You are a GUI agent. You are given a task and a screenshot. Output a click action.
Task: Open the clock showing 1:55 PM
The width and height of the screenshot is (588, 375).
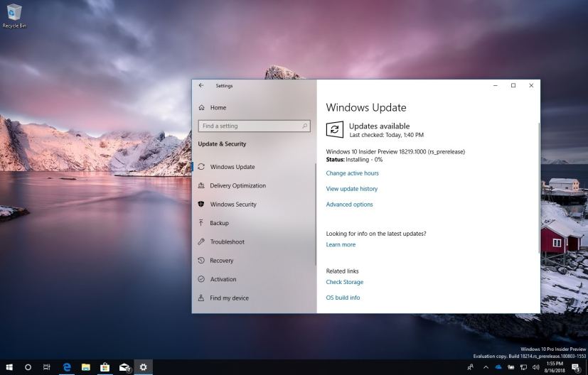[555, 367]
